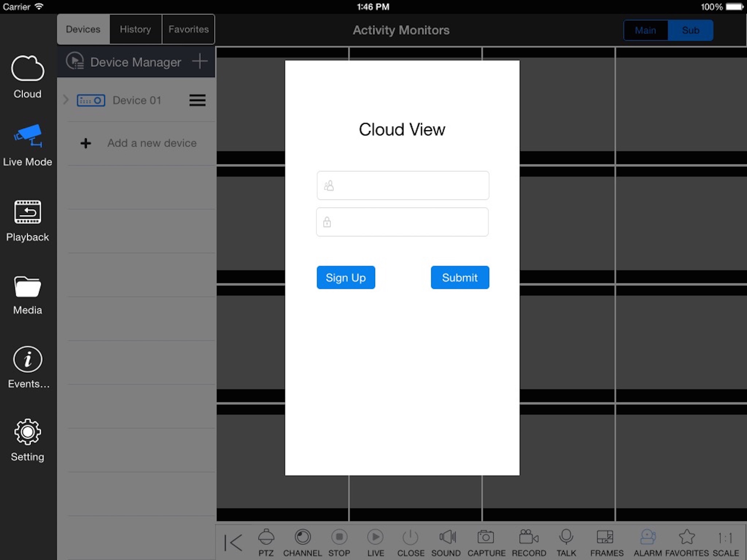Click the username input field
Image resolution: width=747 pixels, height=560 pixels.
pyautogui.click(x=402, y=185)
